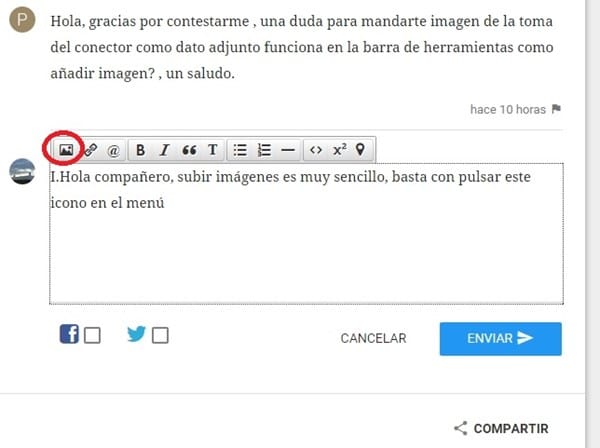Toggle italic formatting with I icon
This screenshot has width=600, height=448.
[x=165, y=150]
